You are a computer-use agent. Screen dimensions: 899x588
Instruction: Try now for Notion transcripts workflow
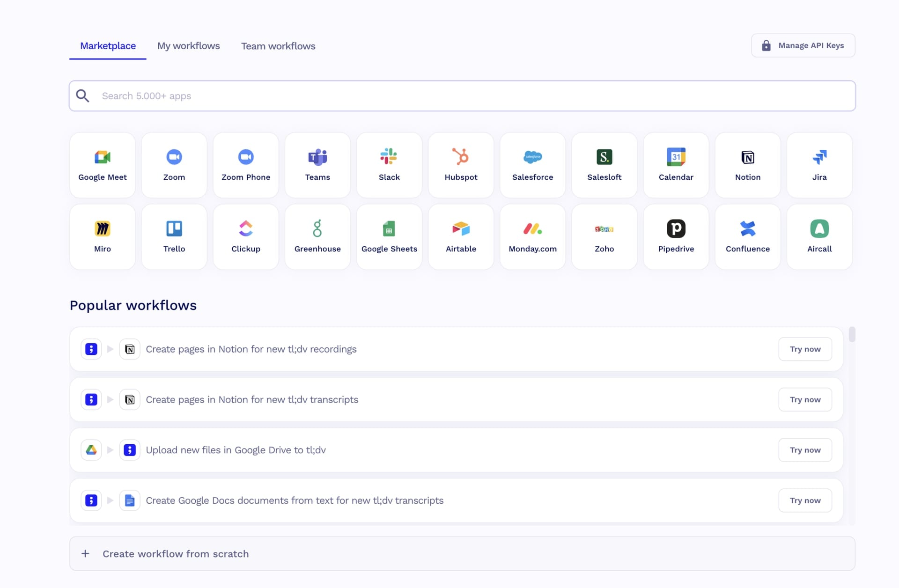pyautogui.click(x=805, y=400)
